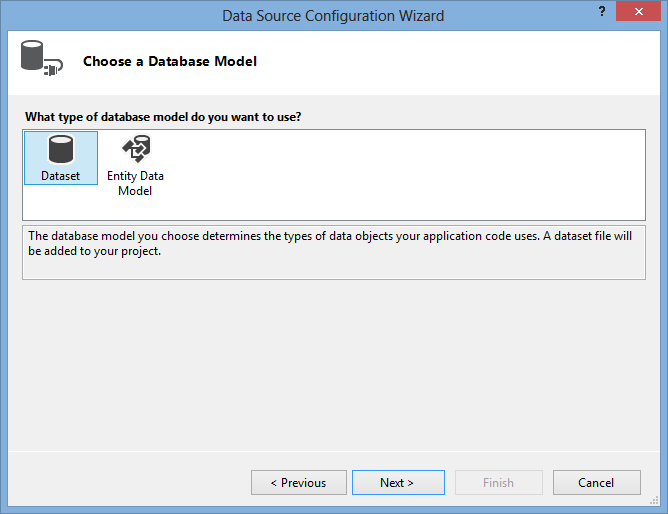Close the wizard with the X button

[x=638, y=15]
